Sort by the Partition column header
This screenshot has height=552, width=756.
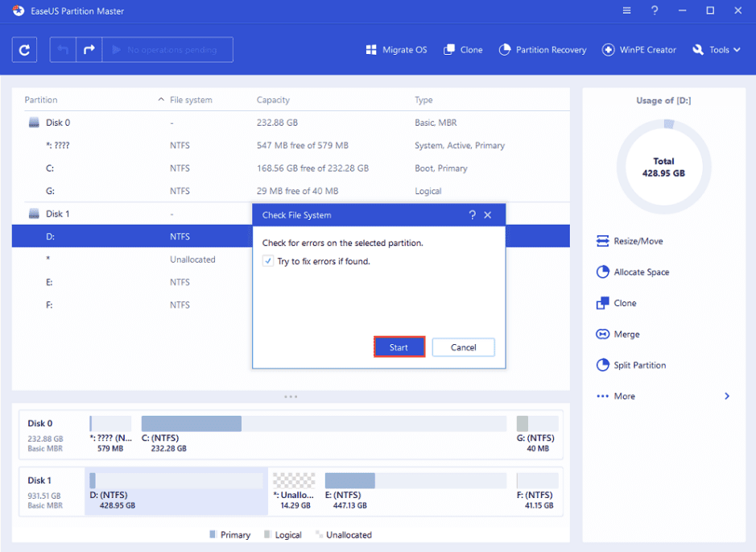pyautogui.click(x=41, y=100)
